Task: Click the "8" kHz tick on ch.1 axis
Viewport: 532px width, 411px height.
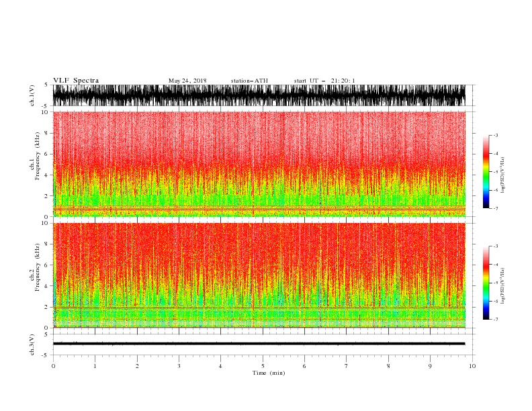Action: click(47, 133)
